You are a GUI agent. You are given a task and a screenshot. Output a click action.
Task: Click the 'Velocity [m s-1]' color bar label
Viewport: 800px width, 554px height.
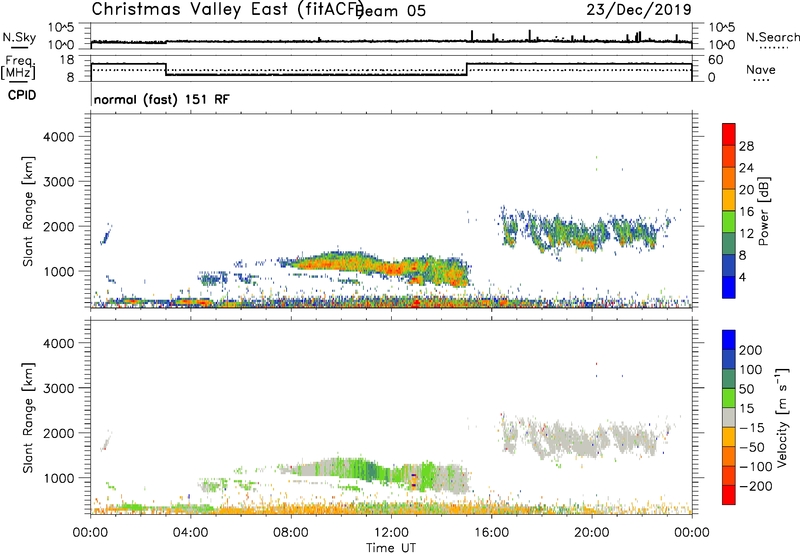tap(782, 417)
